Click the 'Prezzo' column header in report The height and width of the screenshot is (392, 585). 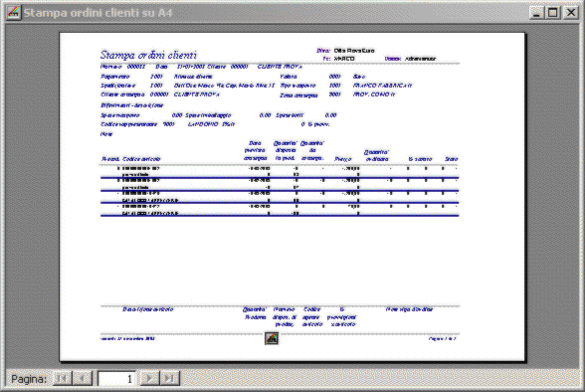[343, 159]
